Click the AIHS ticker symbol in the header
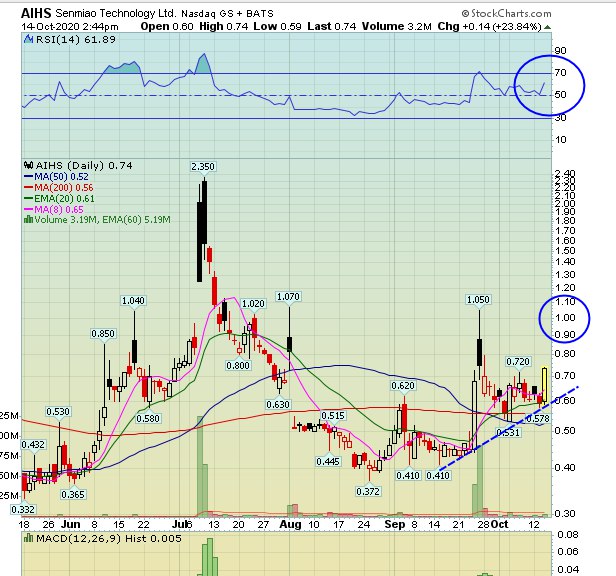This screenshot has width=616, height=576. click(36, 13)
